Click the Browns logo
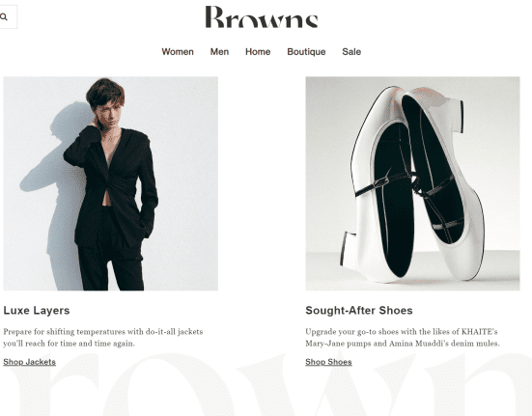Screen dimensions: 532x416 click(262, 16)
